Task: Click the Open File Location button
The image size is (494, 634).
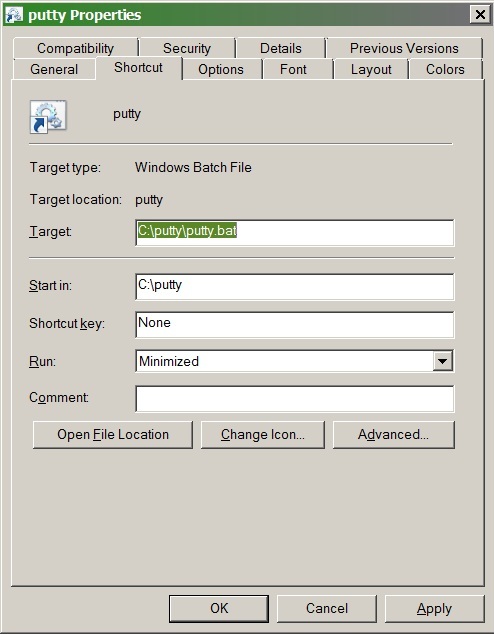Action: coord(113,435)
